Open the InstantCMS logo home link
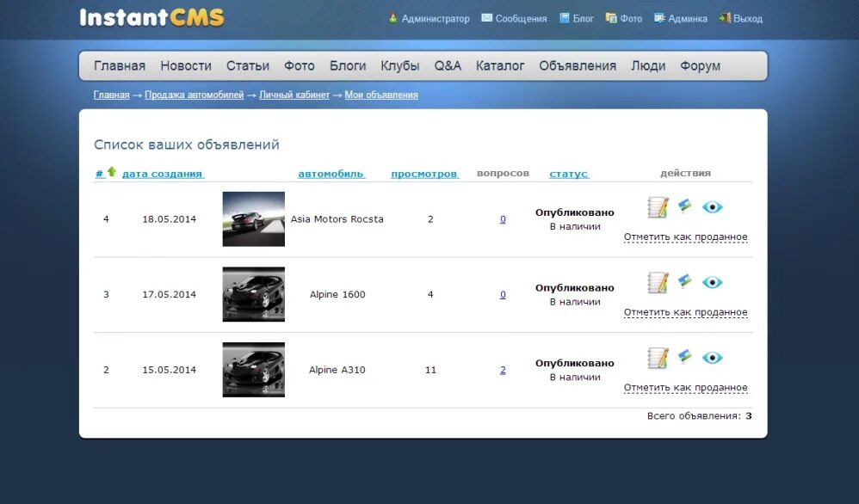The height and width of the screenshot is (504, 859). 151,17
